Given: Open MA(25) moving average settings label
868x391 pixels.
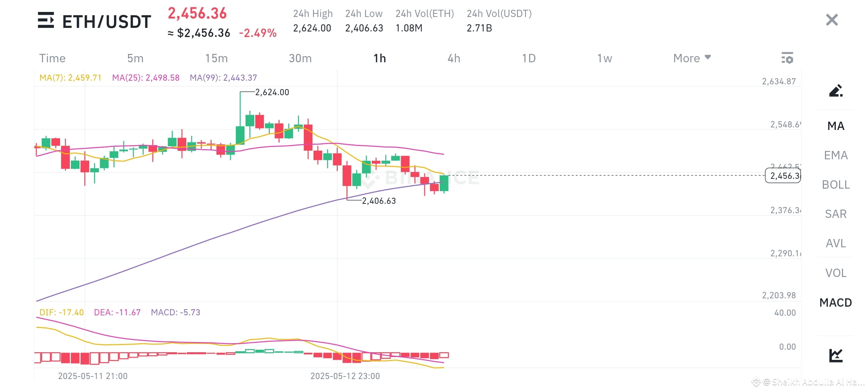Looking at the screenshot, I should point(146,77).
